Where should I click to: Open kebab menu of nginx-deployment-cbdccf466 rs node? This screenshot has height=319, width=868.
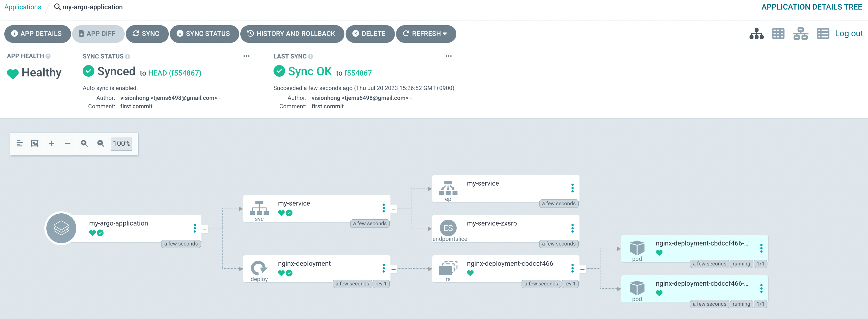pyautogui.click(x=572, y=268)
